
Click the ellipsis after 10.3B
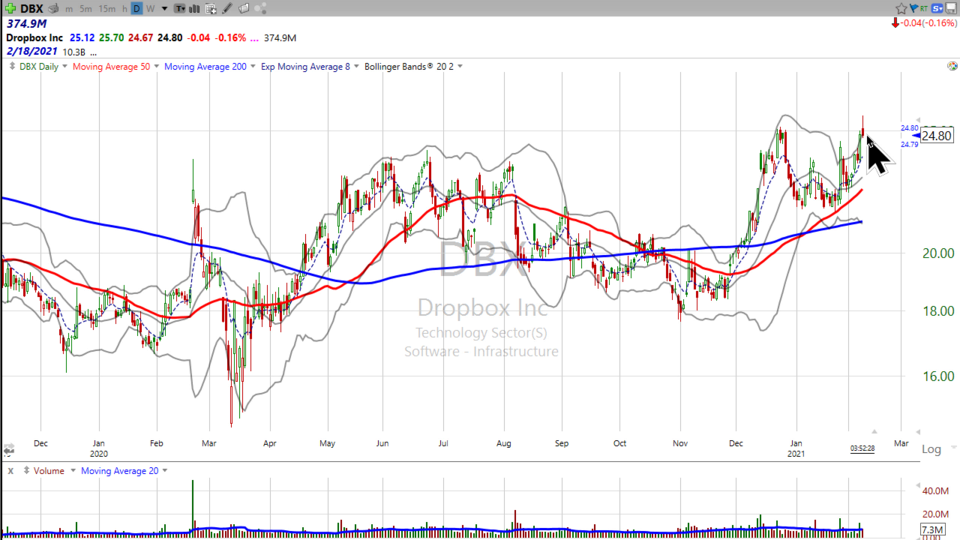click(x=93, y=53)
